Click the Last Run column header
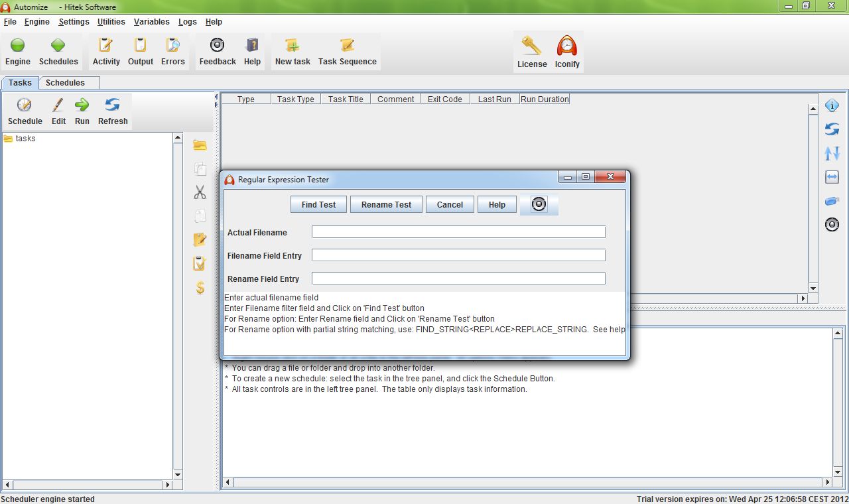849x504 pixels. pos(495,99)
